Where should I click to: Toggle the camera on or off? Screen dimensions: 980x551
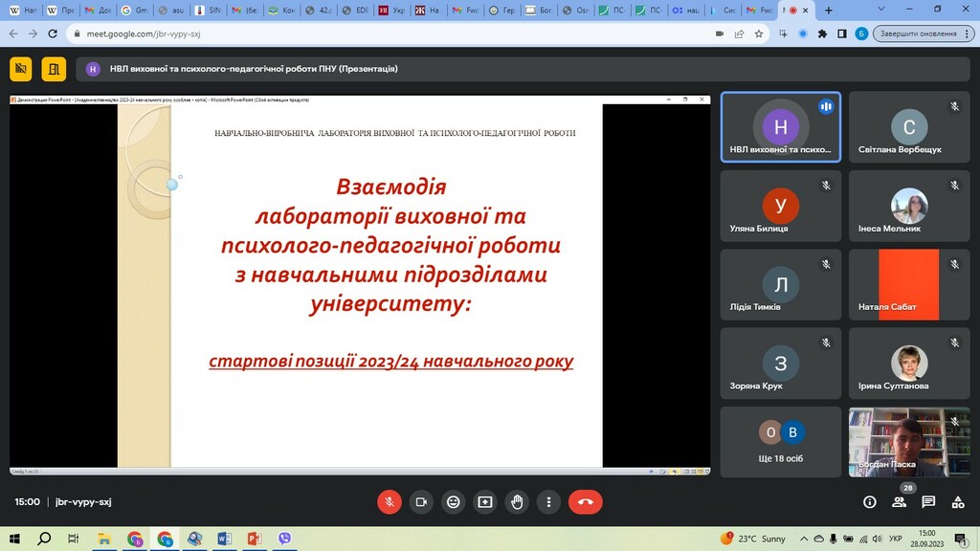click(x=420, y=501)
